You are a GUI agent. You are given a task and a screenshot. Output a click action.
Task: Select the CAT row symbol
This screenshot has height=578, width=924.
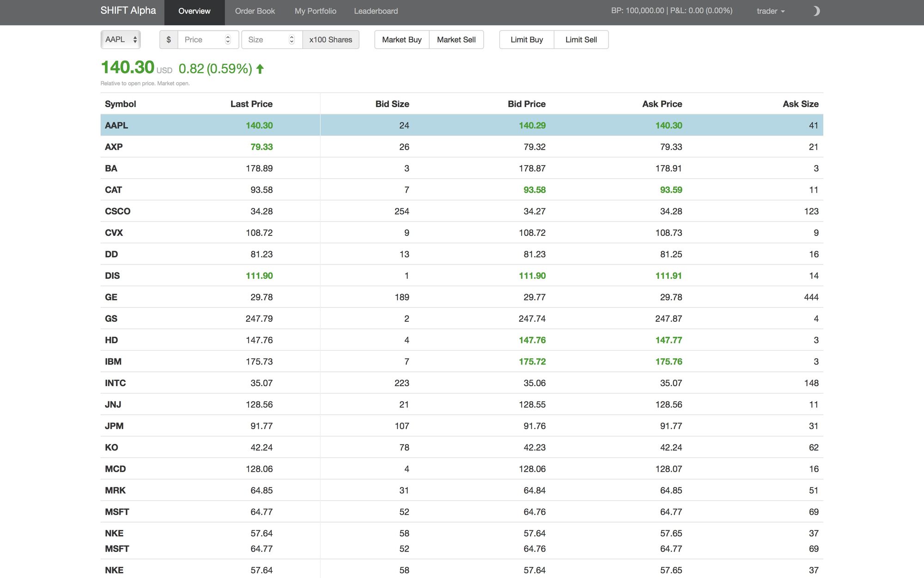coord(113,190)
